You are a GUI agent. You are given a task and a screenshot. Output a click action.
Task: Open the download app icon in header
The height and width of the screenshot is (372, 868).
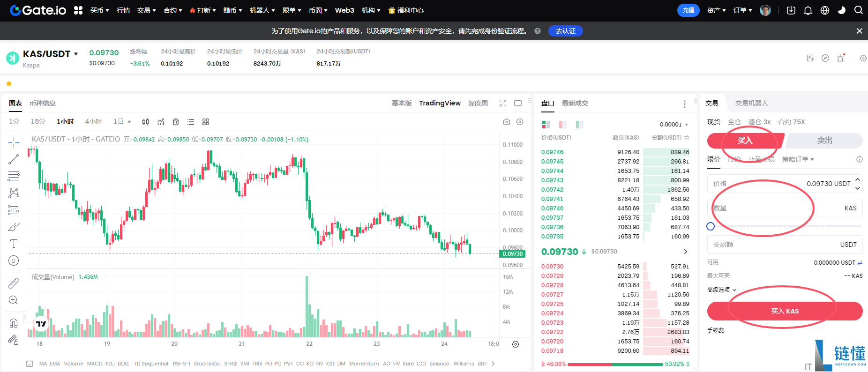[x=791, y=10]
